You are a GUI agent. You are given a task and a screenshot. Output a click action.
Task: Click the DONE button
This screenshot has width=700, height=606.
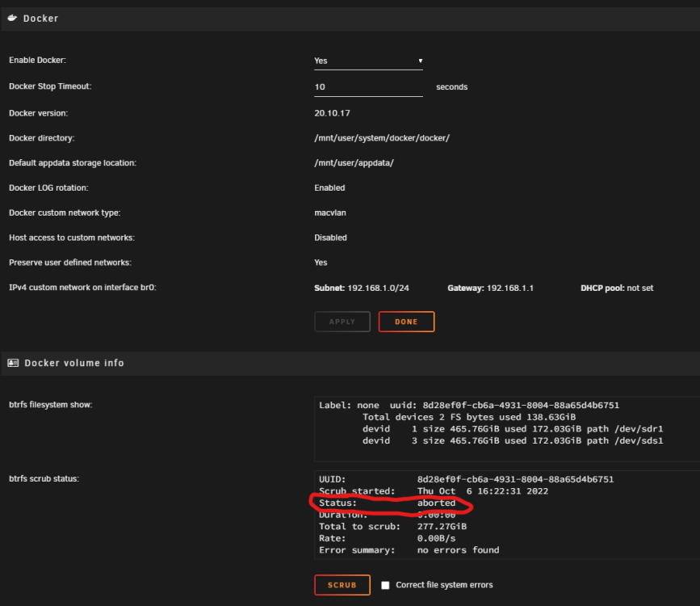(x=406, y=322)
